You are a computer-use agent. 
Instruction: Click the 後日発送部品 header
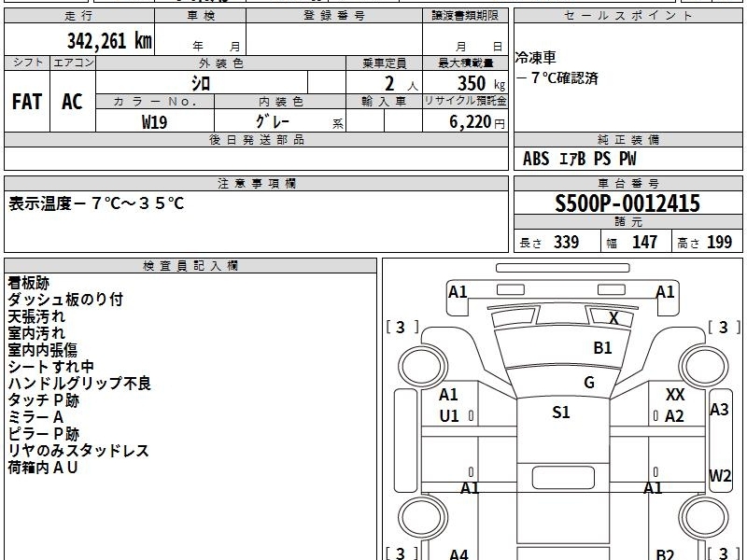tap(256, 140)
